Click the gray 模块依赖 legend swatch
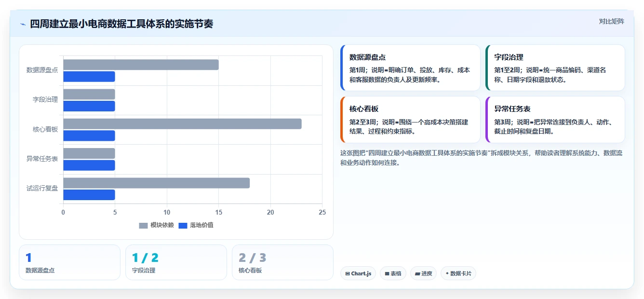 tap(143, 226)
